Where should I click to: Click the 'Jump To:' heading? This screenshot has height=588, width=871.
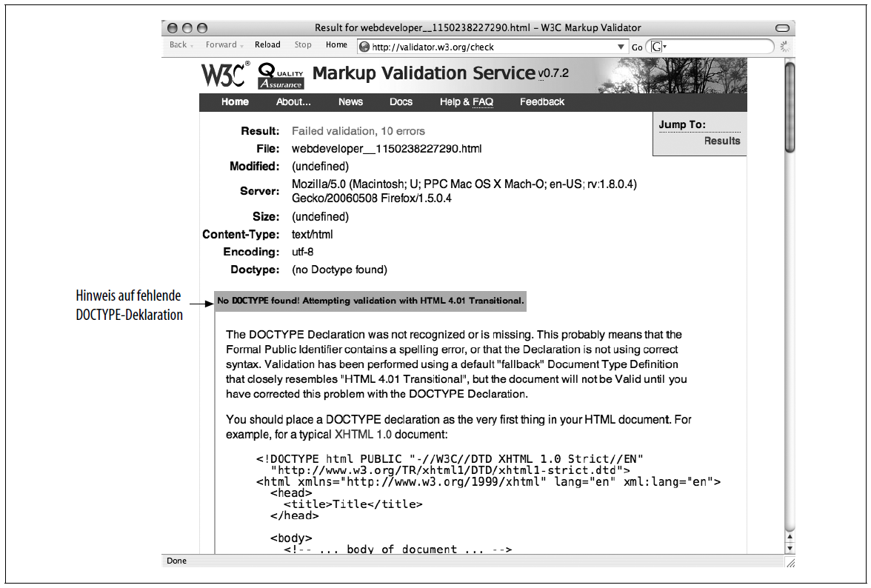point(682,124)
